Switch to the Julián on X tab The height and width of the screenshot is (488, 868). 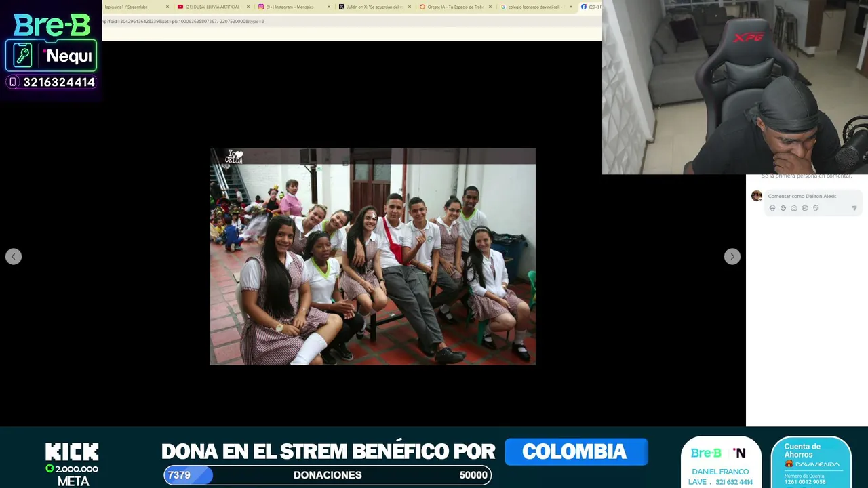374,7
